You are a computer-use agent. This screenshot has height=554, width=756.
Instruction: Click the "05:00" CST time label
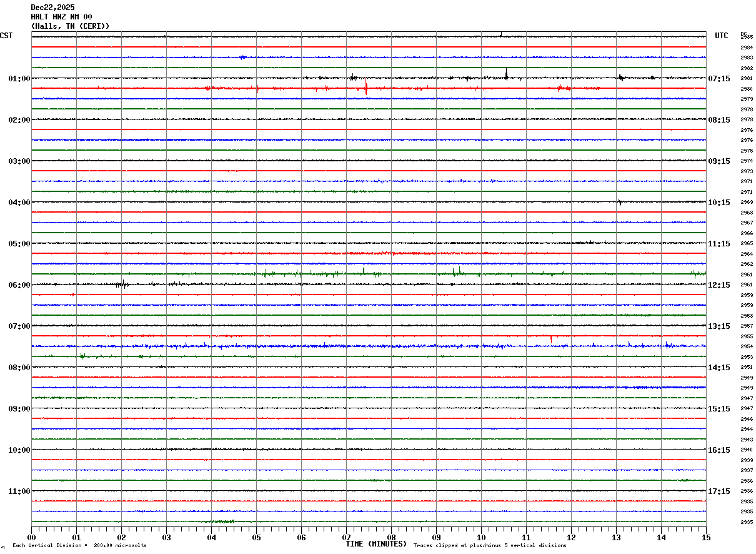19,244
